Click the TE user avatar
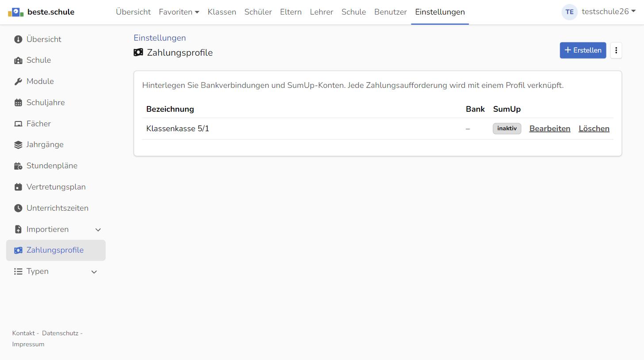The width and height of the screenshot is (644, 360). 570,12
